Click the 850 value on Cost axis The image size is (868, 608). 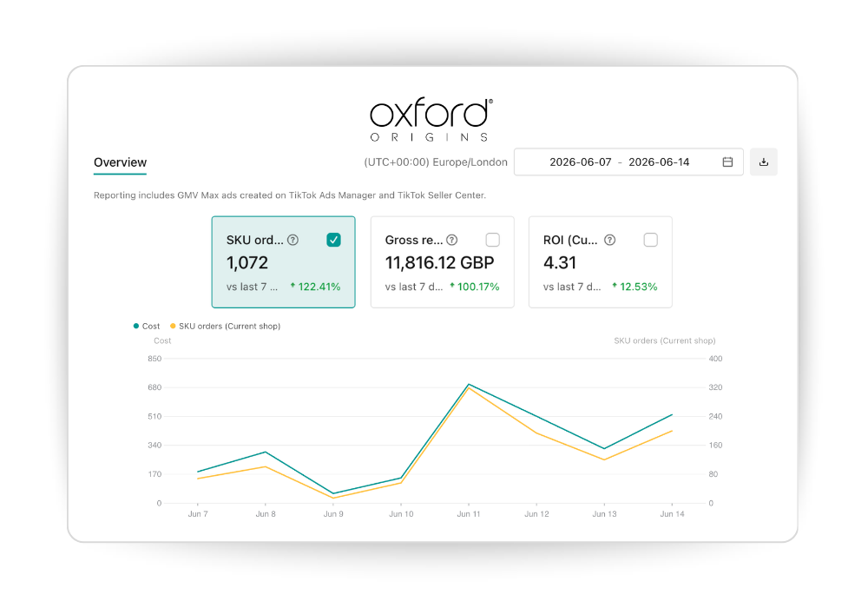click(x=155, y=359)
